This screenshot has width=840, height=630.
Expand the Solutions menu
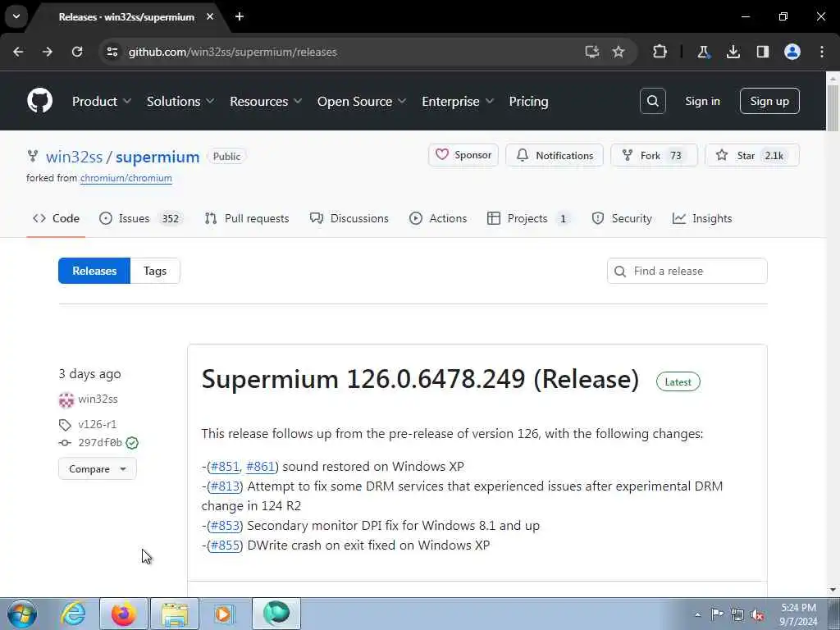pyautogui.click(x=180, y=101)
